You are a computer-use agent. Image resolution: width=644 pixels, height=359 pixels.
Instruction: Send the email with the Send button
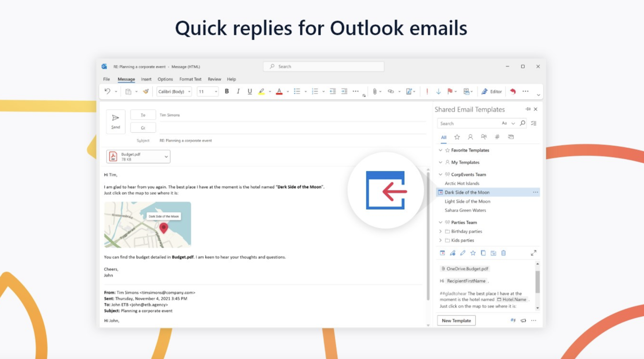115,122
